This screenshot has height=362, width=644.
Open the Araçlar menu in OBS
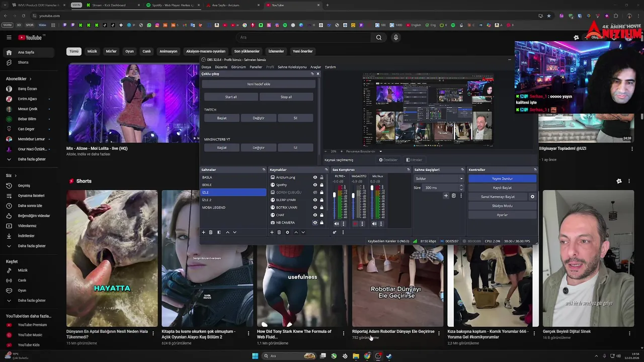[315, 67]
